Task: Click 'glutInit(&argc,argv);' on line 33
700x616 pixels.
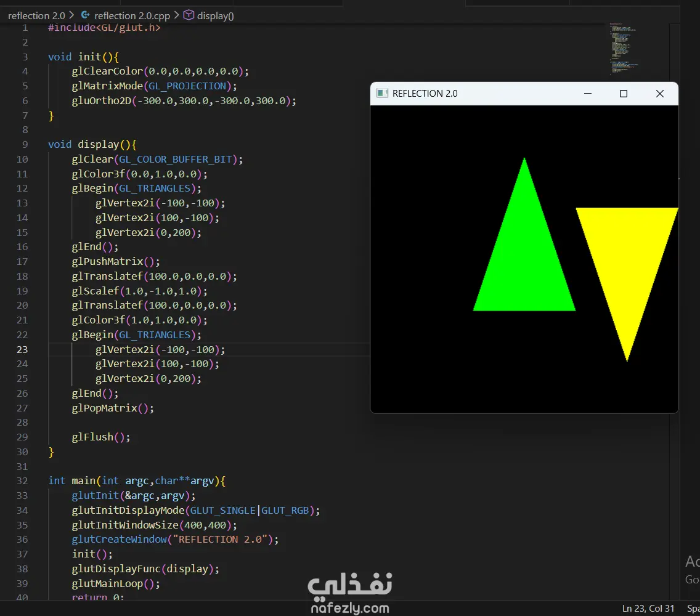Action: (x=134, y=495)
